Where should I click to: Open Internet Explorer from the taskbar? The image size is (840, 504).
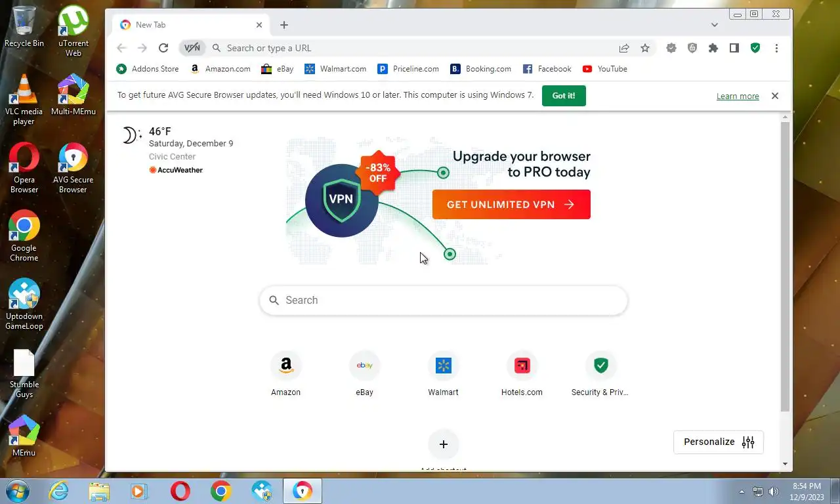[x=58, y=491]
